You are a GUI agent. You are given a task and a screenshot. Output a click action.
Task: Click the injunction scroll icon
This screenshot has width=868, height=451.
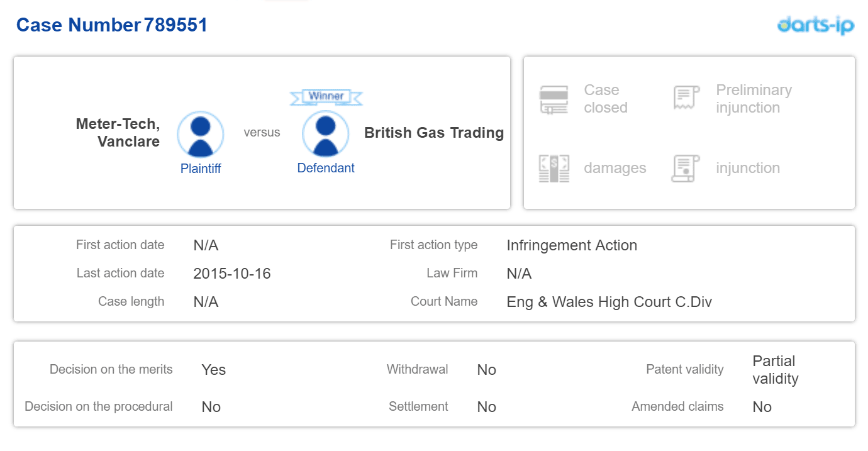[686, 168]
